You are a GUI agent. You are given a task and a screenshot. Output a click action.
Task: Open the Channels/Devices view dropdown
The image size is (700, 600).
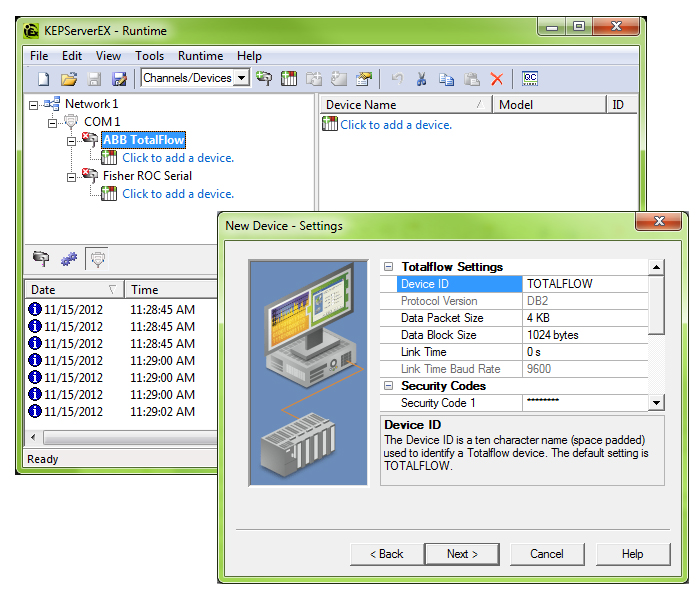point(241,78)
